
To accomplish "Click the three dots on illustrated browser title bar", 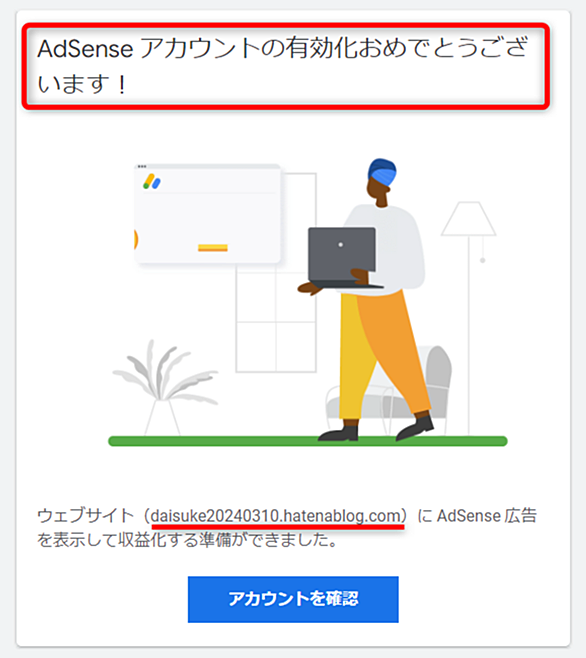I will (142, 167).
